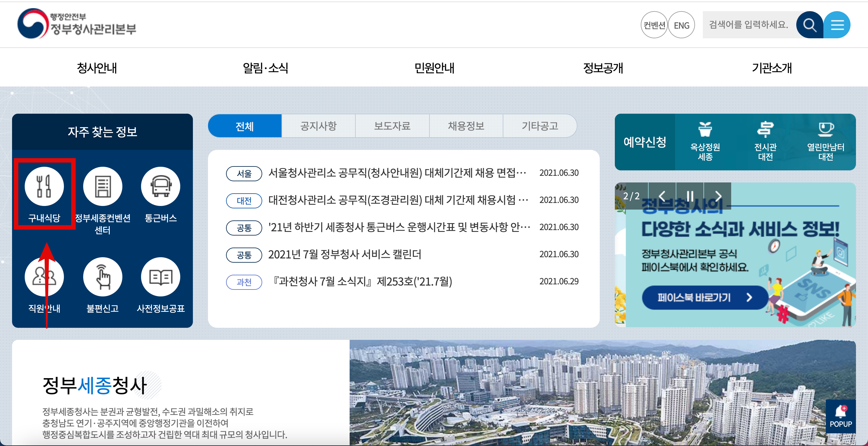868x446 pixels.
Task: Pause the banner slideshow
Action: coord(690,196)
